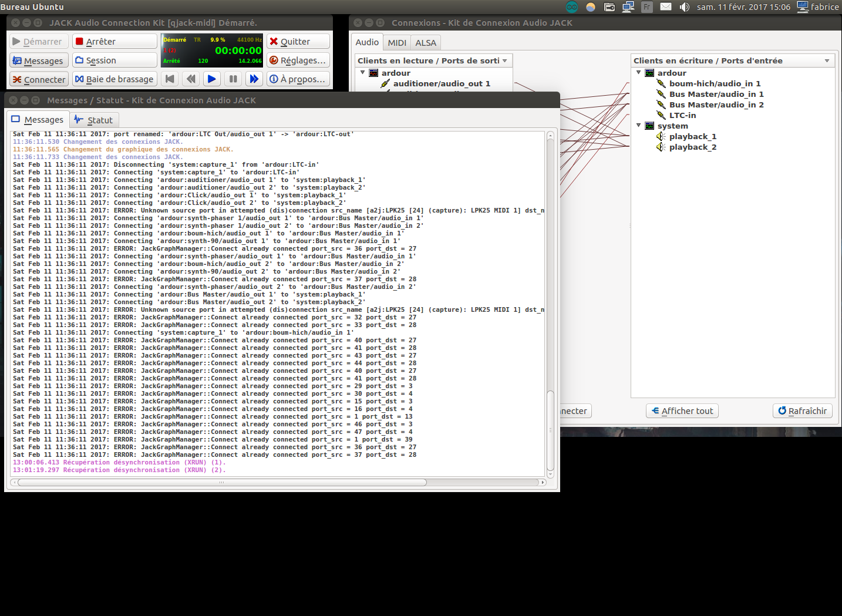Click the messages log scroll-left arrow
Image resolution: width=842 pixels, height=616 pixels.
point(14,483)
